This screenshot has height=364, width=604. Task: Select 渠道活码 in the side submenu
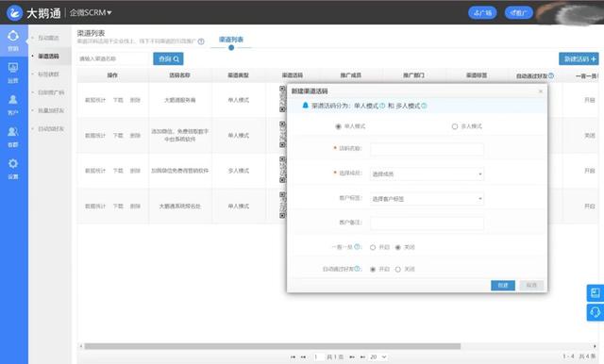[x=48, y=57]
